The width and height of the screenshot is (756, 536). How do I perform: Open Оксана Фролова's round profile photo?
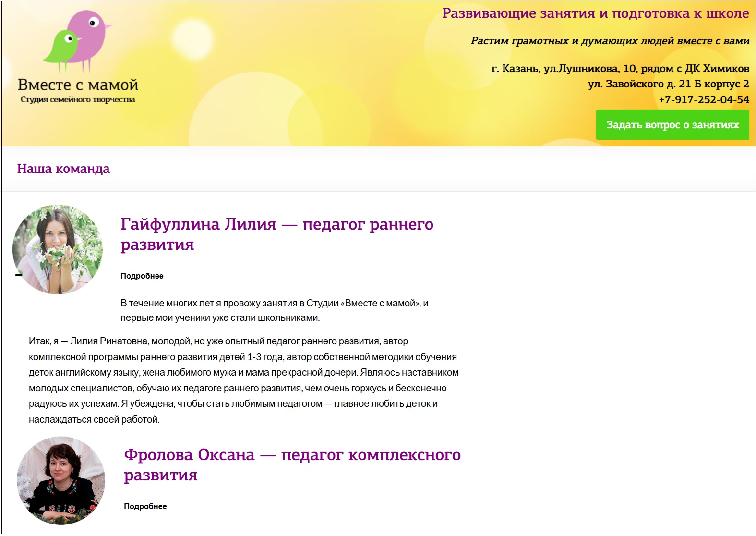point(61,480)
